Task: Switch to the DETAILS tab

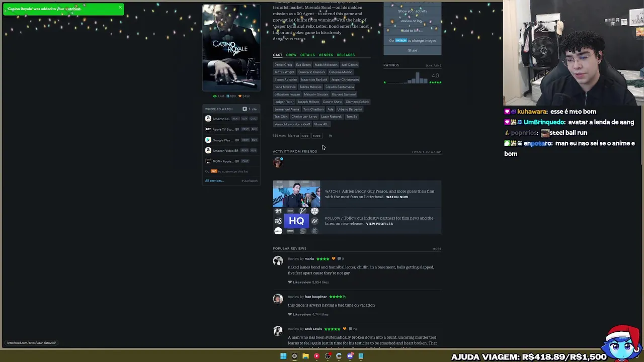Action: (307, 55)
